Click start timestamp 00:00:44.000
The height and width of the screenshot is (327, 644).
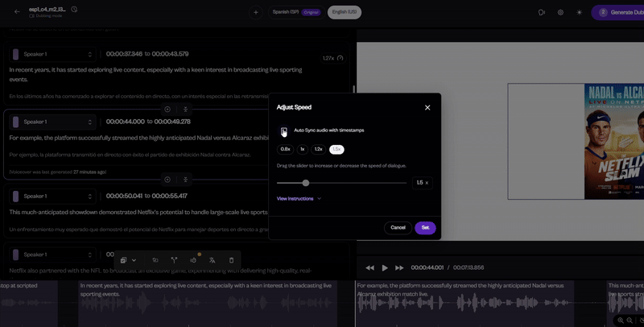pyautogui.click(x=126, y=122)
